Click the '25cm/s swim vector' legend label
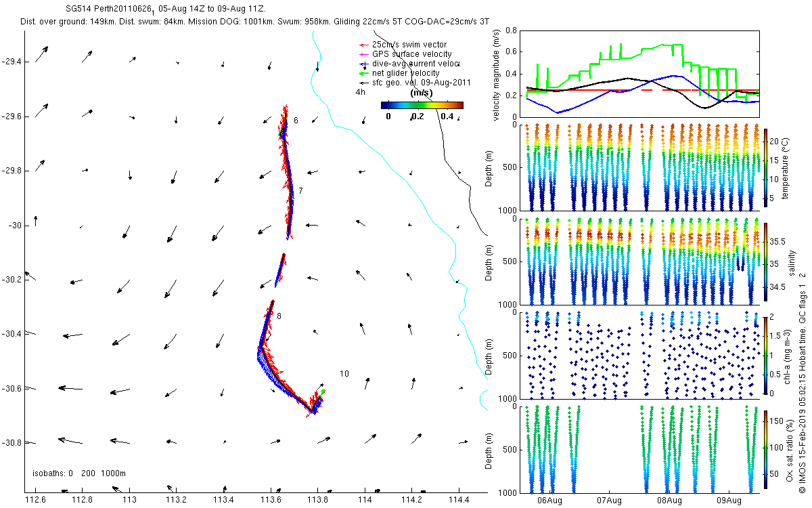The image size is (812, 508). 409,45
